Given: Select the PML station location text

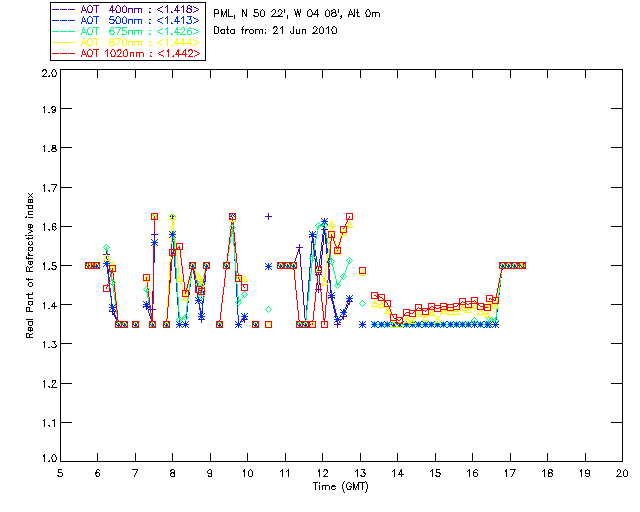Looking at the screenshot, I should coord(297,14).
